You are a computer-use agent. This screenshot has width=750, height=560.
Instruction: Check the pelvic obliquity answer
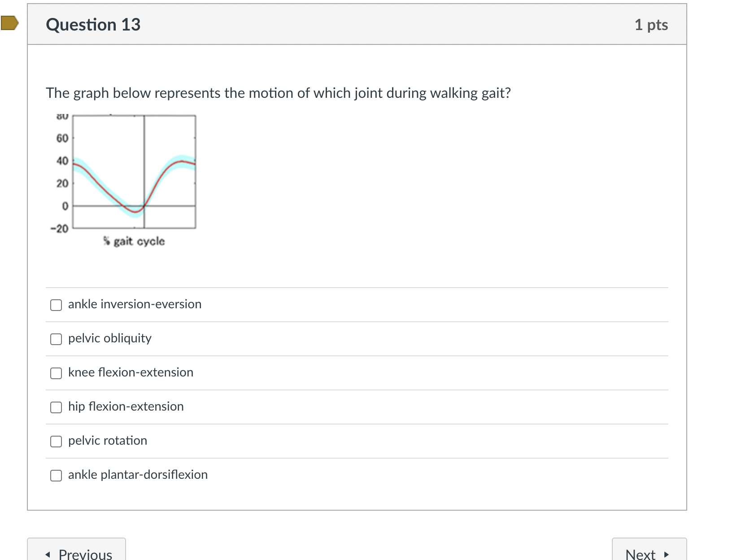point(56,339)
